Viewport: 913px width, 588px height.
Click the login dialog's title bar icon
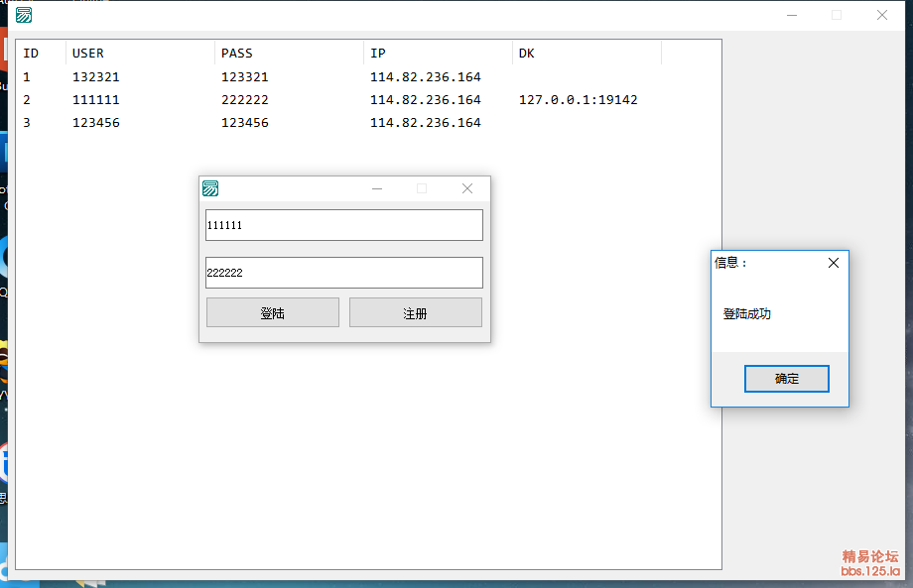point(210,188)
